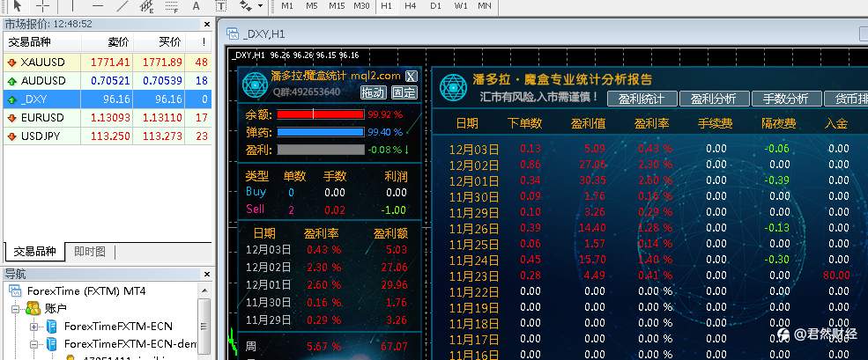
Task: Click the small panel hexagram logo
Action: tap(256, 85)
